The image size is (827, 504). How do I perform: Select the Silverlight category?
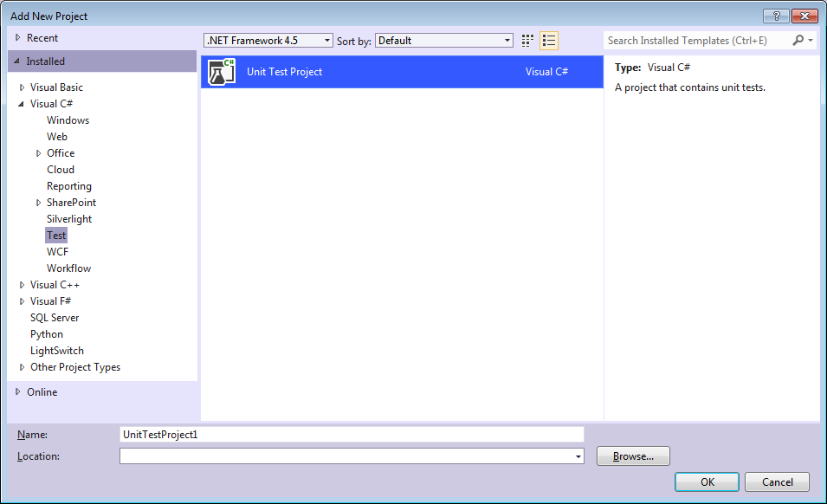click(69, 219)
